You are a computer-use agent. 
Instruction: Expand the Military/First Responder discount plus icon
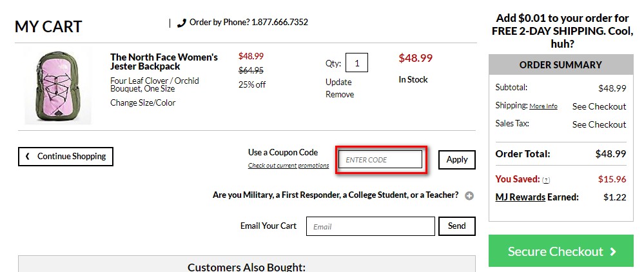pos(469,195)
